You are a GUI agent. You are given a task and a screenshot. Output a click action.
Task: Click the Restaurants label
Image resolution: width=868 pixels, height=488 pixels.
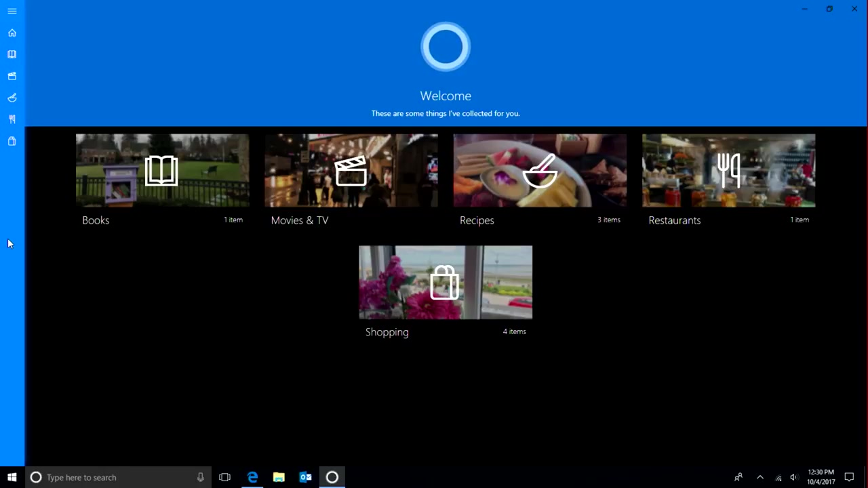click(x=675, y=220)
